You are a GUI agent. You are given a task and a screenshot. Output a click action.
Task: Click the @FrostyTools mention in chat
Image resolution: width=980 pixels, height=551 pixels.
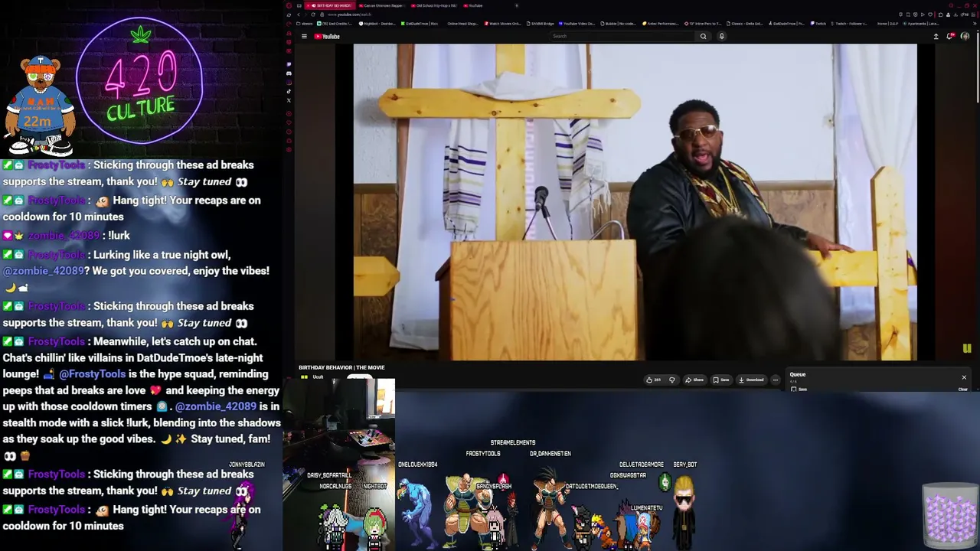pyautogui.click(x=92, y=374)
